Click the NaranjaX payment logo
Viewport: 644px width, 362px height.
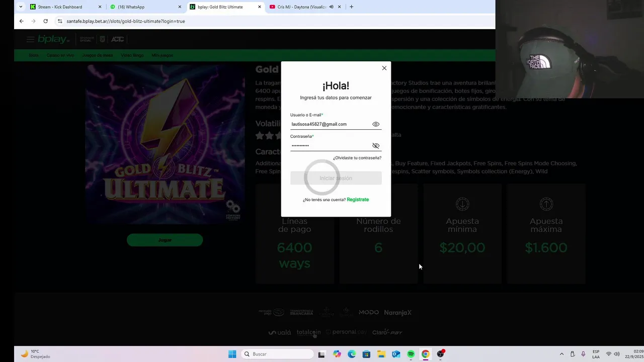click(x=398, y=312)
